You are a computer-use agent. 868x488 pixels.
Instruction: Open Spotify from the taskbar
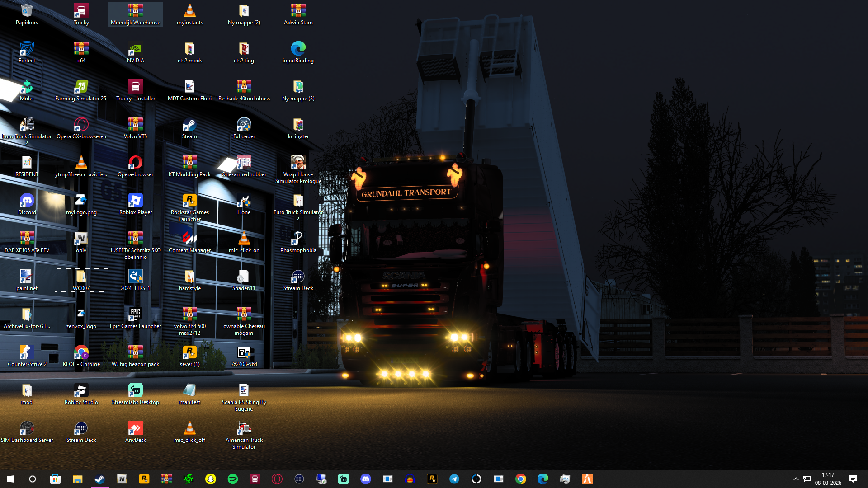[233, 479]
